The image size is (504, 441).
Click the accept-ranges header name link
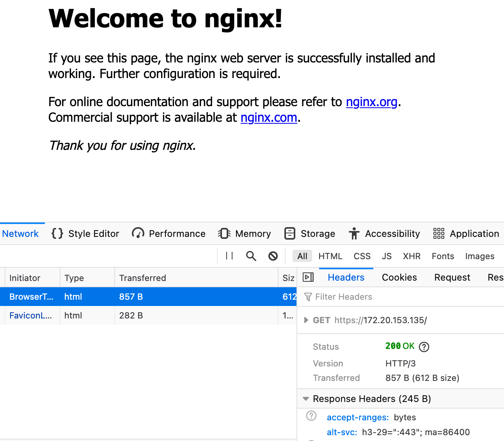[x=358, y=417]
